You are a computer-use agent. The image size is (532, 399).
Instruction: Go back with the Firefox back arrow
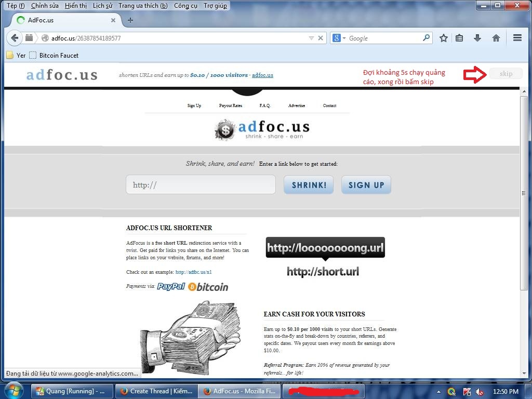pos(14,38)
